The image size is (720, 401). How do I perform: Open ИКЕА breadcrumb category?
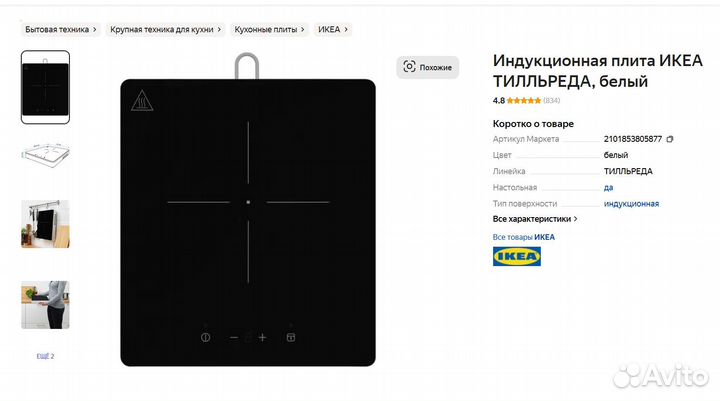(x=333, y=29)
